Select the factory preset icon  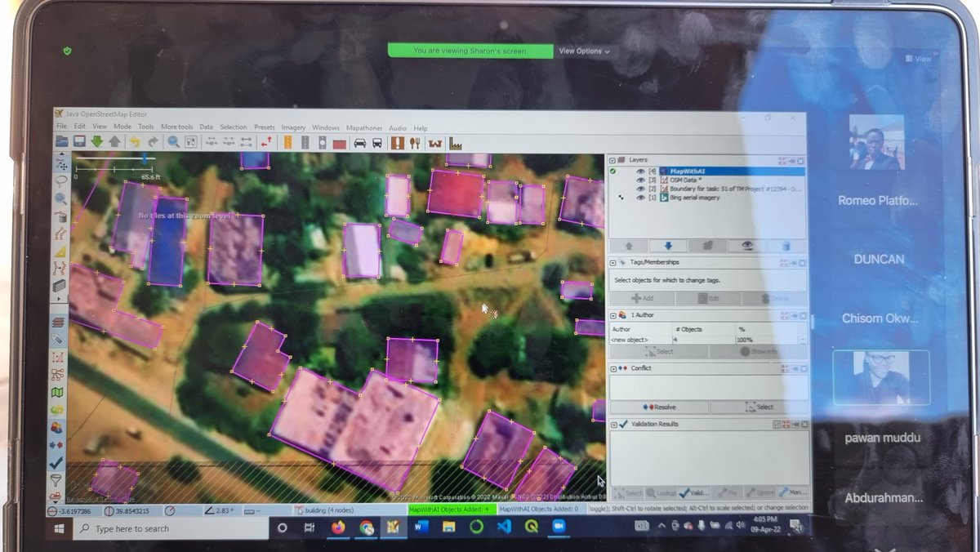[456, 144]
